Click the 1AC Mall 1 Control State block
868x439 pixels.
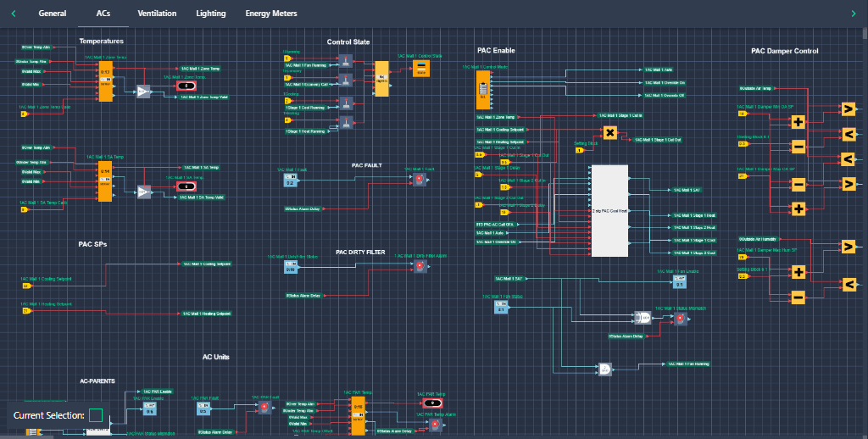pyautogui.click(x=420, y=69)
